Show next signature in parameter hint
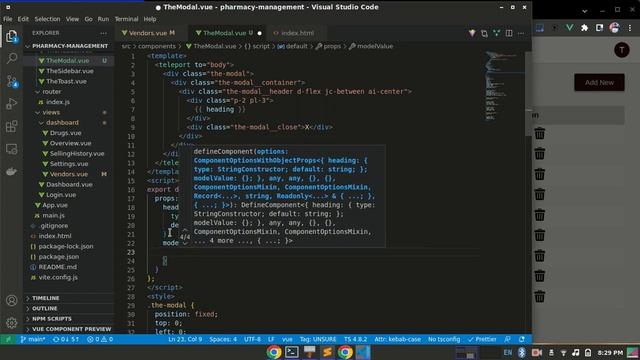Image resolution: width=640 pixels, height=360 pixels. pos(185,243)
